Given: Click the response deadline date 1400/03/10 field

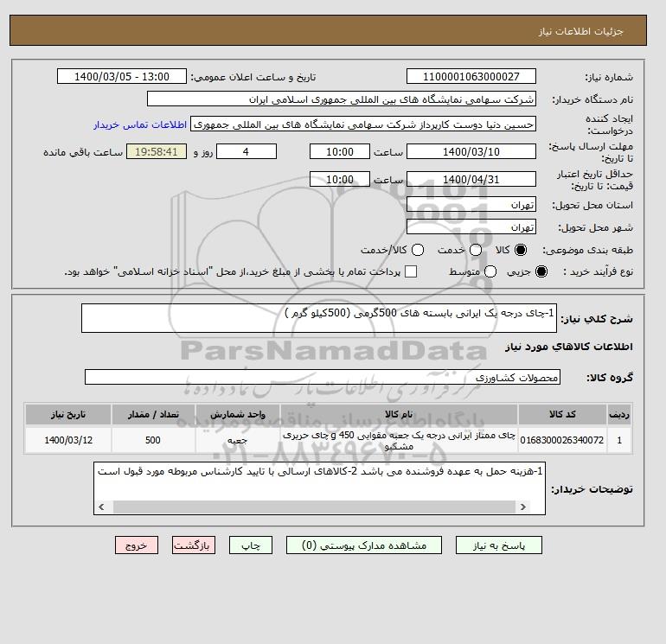Looking at the screenshot, I should 471,151.
